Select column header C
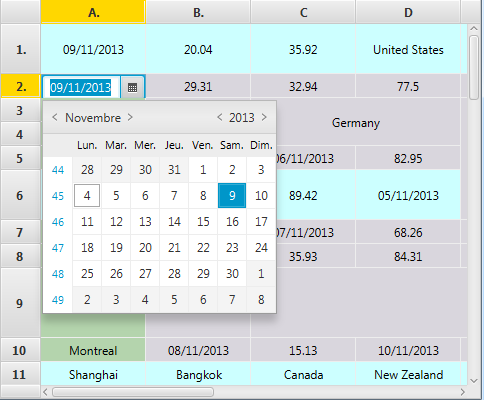This screenshot has height=400, width=484. [x=303, y=12]
